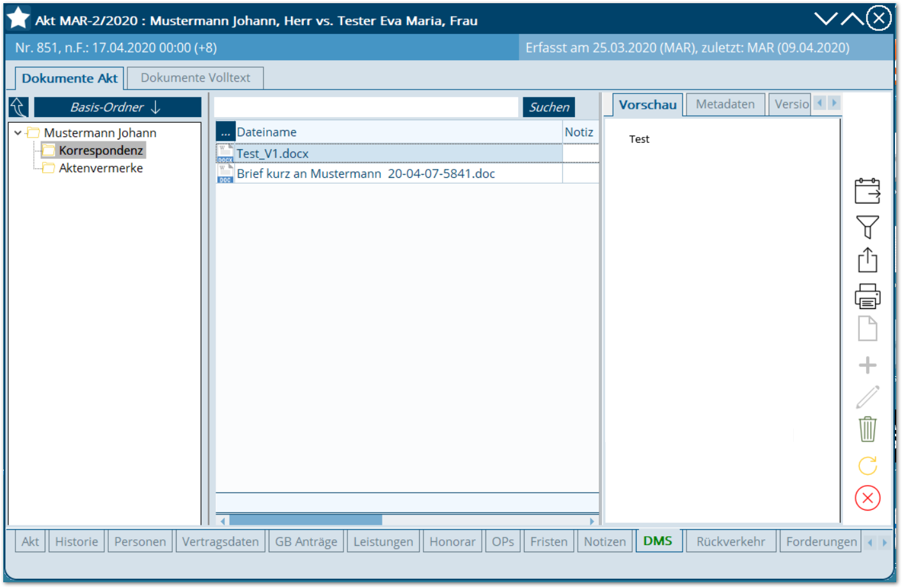Image resolution: width=902 pixels, height=588 pixels.
Task: Open the filter funnel icon
Action: pos(867,226)
